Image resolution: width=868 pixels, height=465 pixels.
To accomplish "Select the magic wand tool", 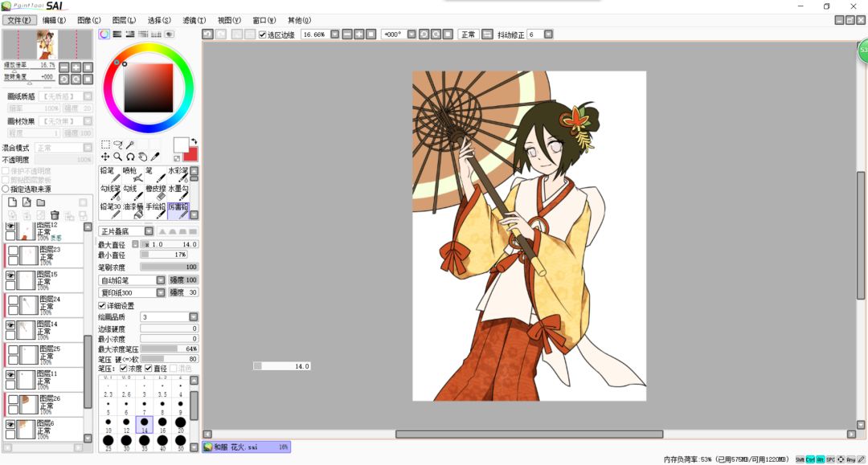I will 130,145.
